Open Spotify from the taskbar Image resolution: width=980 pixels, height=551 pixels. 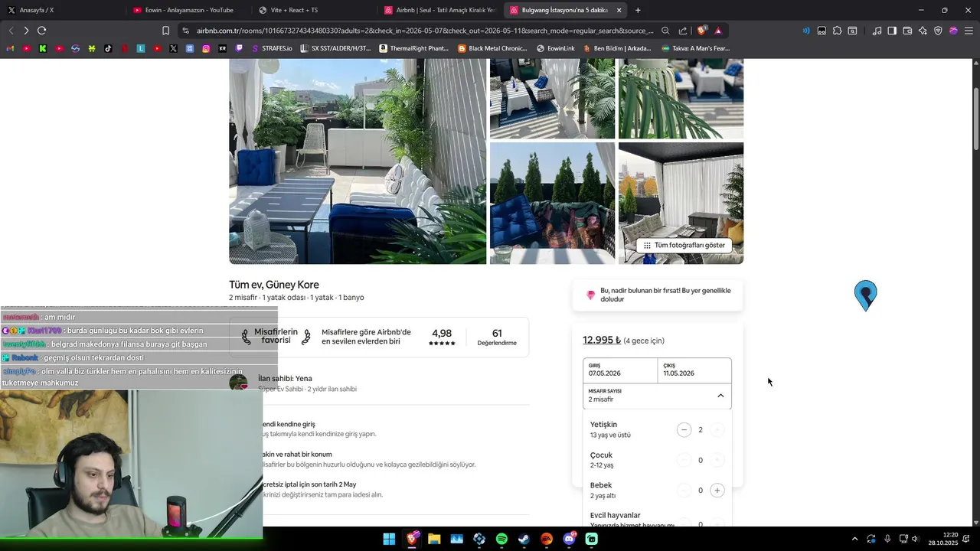point(501,539)
